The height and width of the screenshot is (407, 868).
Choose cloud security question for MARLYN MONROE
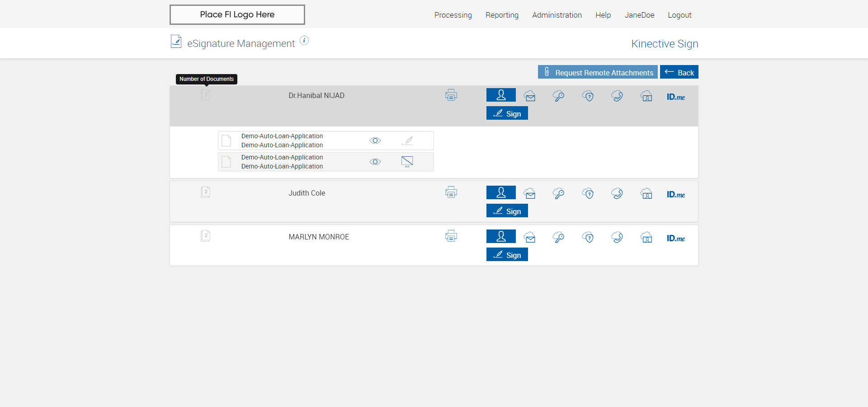point(588,237)
